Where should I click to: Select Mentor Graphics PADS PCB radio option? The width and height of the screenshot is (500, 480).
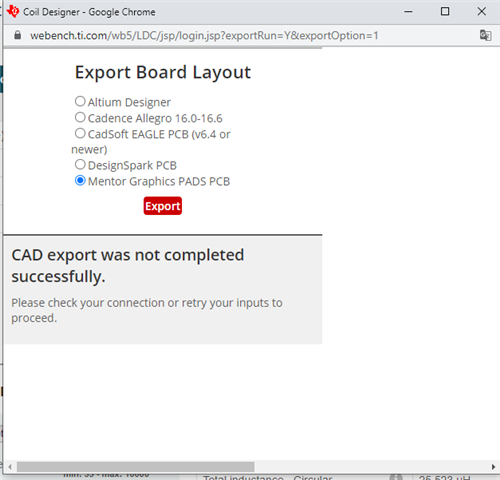point(80,181)
